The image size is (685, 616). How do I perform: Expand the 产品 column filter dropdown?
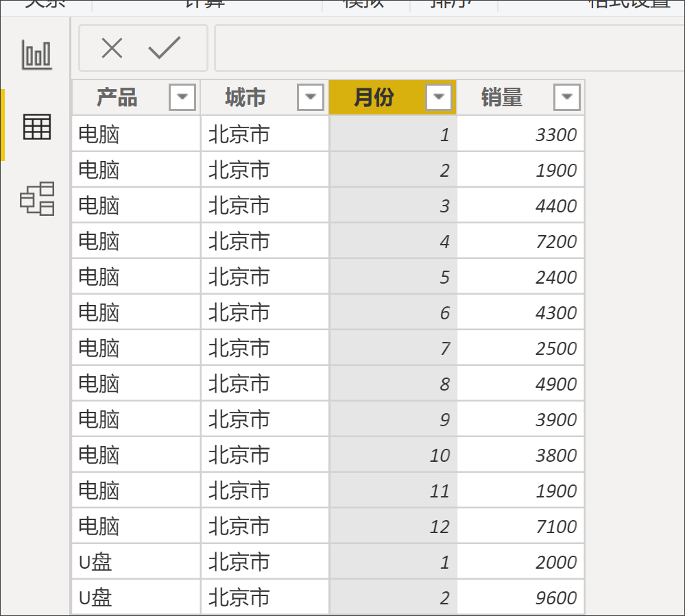182,97
